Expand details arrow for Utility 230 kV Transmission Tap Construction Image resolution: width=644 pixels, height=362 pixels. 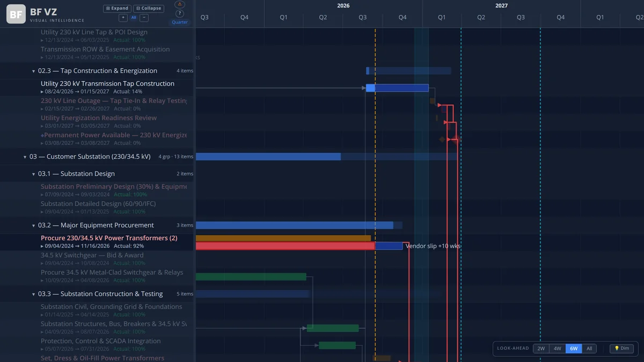coord(42,92)
